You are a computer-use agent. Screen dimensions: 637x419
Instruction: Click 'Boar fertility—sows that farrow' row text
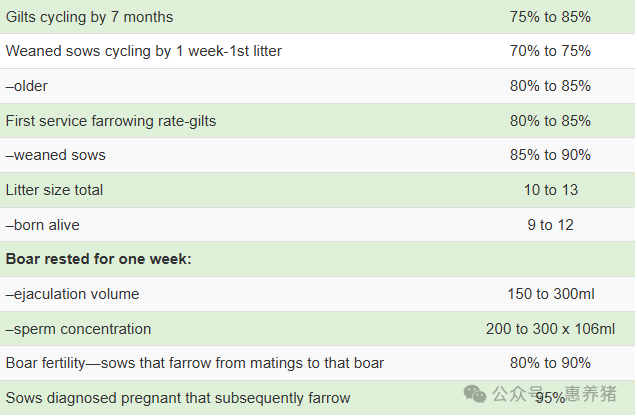click(195, 363)
